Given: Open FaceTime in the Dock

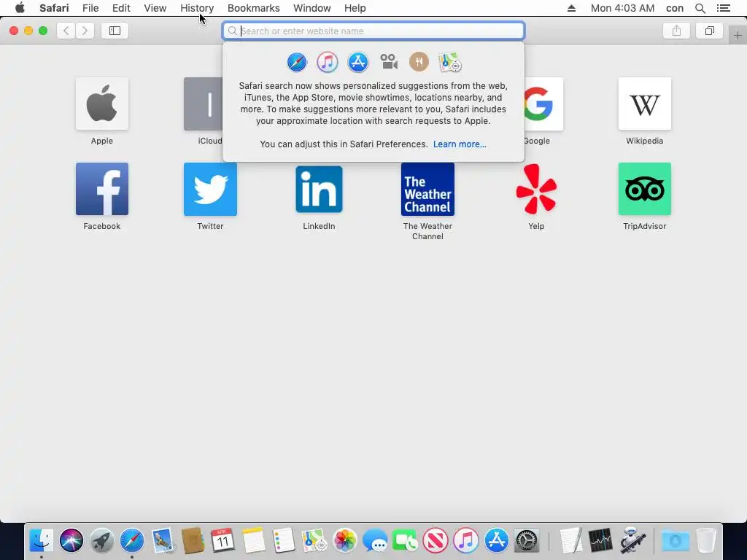Looking at the screenshot, I should point(406,540).
